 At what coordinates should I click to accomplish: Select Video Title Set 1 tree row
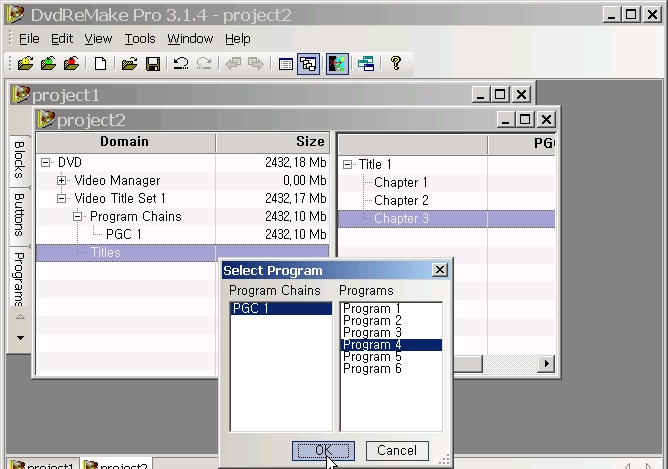pyautogui.click(x=183, y=199)
